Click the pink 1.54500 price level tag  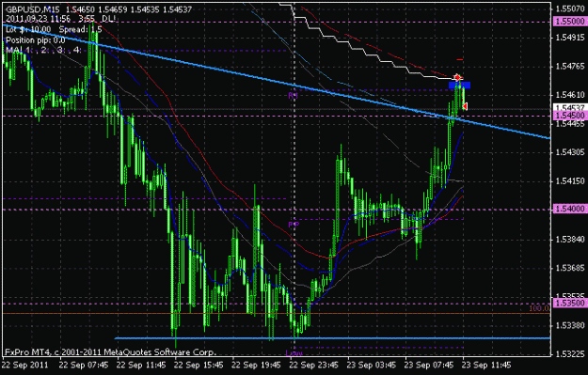(569, 116)
